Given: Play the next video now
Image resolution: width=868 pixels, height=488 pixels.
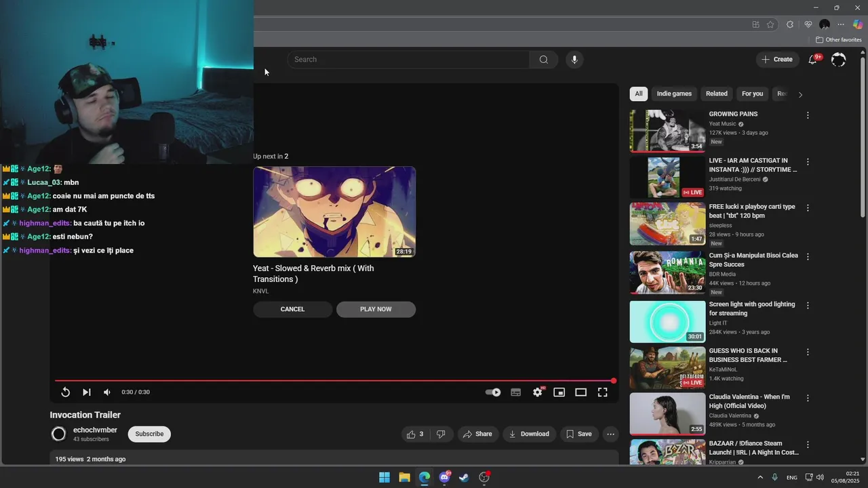Looking at the screenshot, I should pos(376,309).
